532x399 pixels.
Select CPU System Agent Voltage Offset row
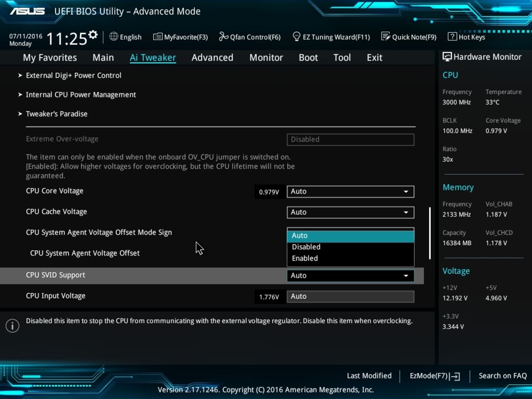tap(85, 253)
